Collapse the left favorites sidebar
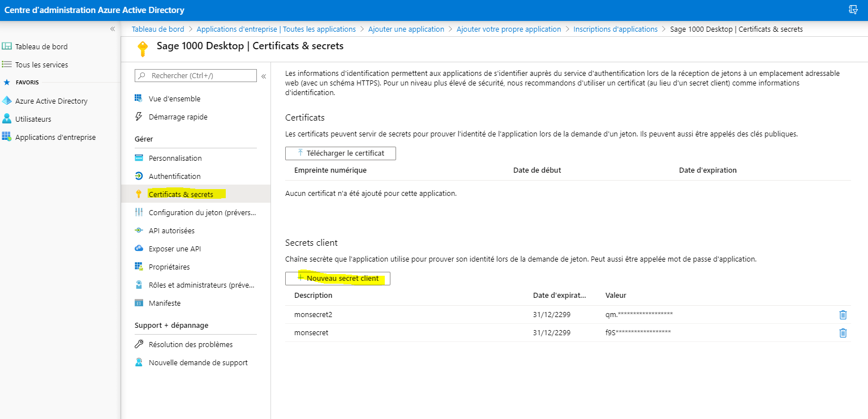 coord(112,29)
